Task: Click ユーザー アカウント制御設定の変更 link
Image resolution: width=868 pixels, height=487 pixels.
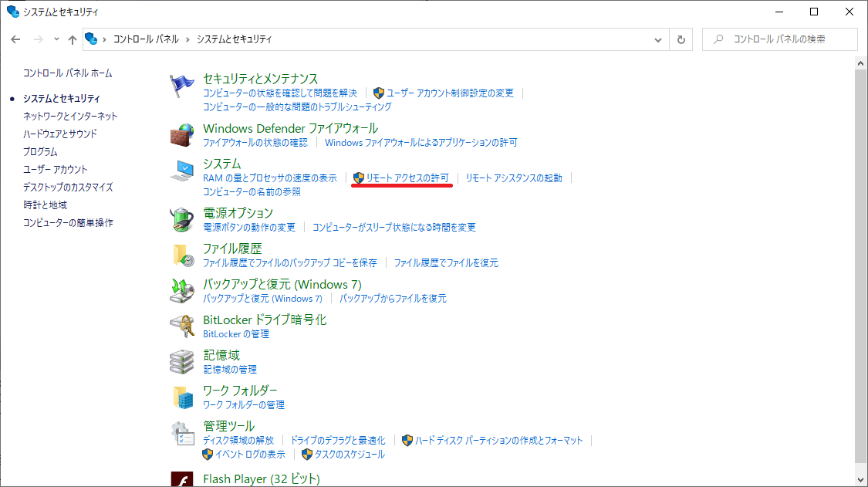Action: click(x=450, y=93)
